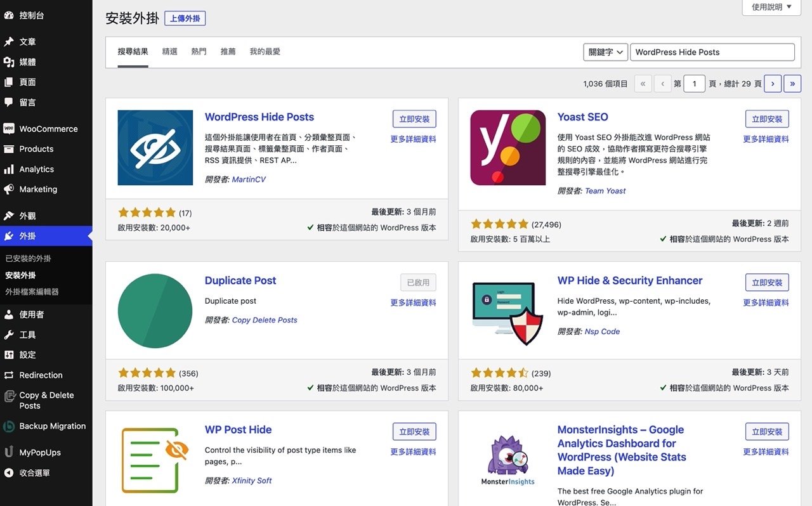Click 已啟用 button on Duplicate Post

tap(418, 283)
